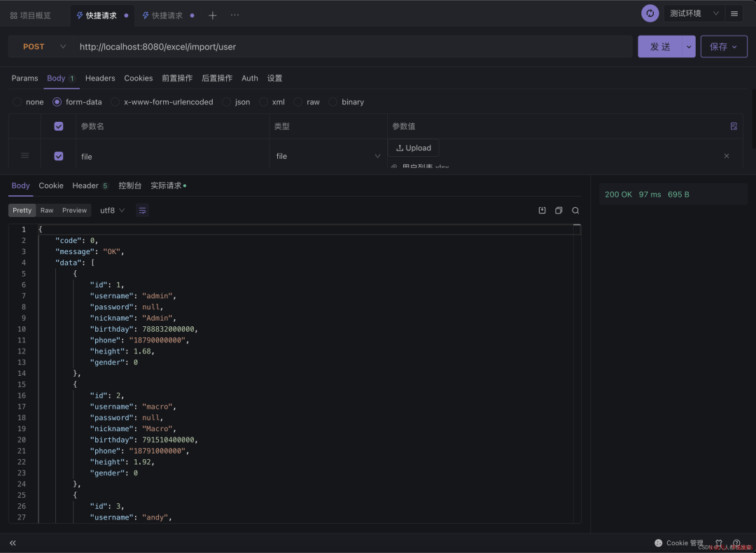Collapse the bottom panel with « icon
The width and height of the screenshot is (756, 553).
coord(12,542)
